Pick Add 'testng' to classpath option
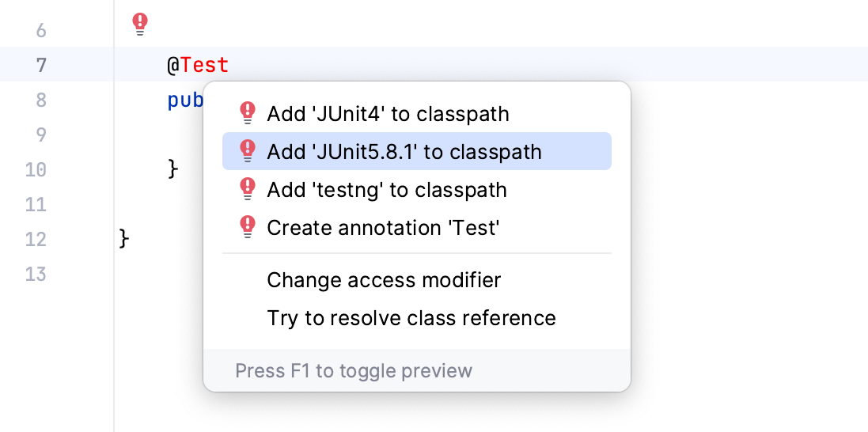The width and height of the screenshot is (868, 432). pos(387,190)
